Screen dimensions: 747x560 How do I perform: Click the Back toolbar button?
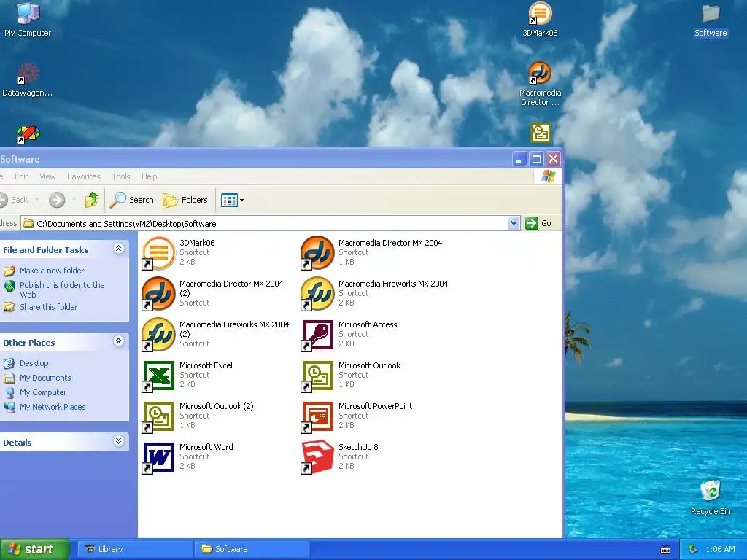click(x=14, y=200)
